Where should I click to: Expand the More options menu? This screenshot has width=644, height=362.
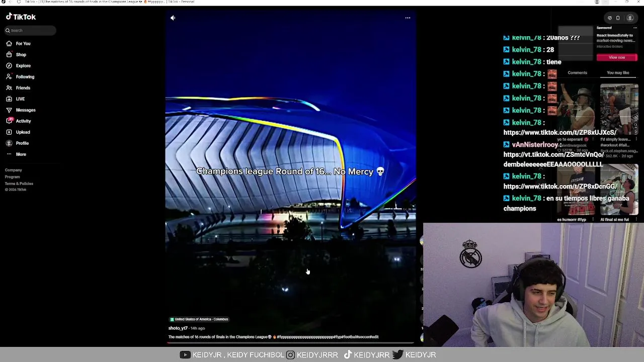pyautogui.click(x=16, y=154)
